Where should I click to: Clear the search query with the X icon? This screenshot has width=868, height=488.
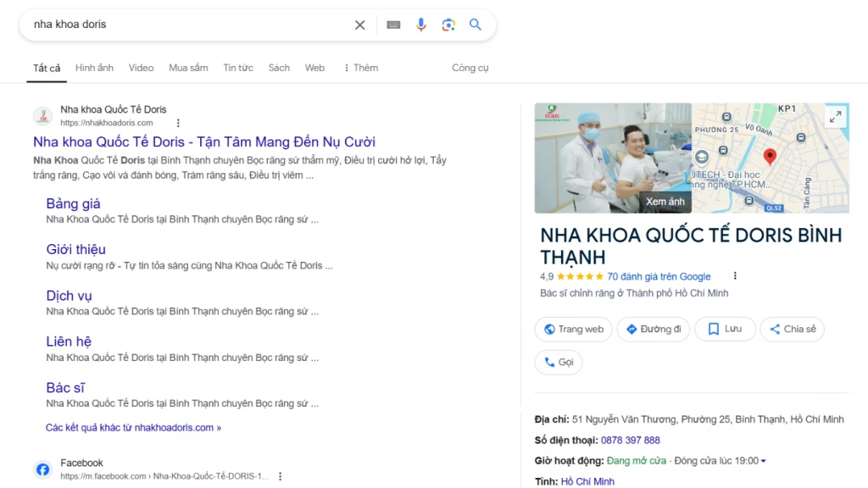359,25
